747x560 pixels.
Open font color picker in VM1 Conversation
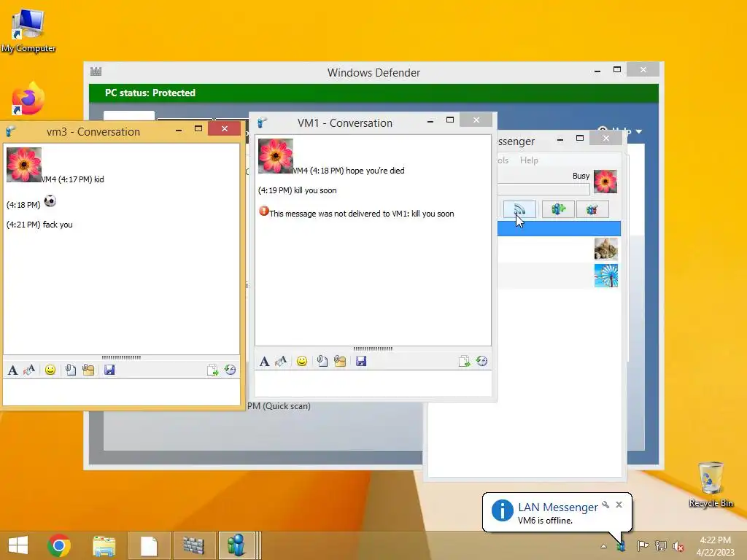(281, 362)
